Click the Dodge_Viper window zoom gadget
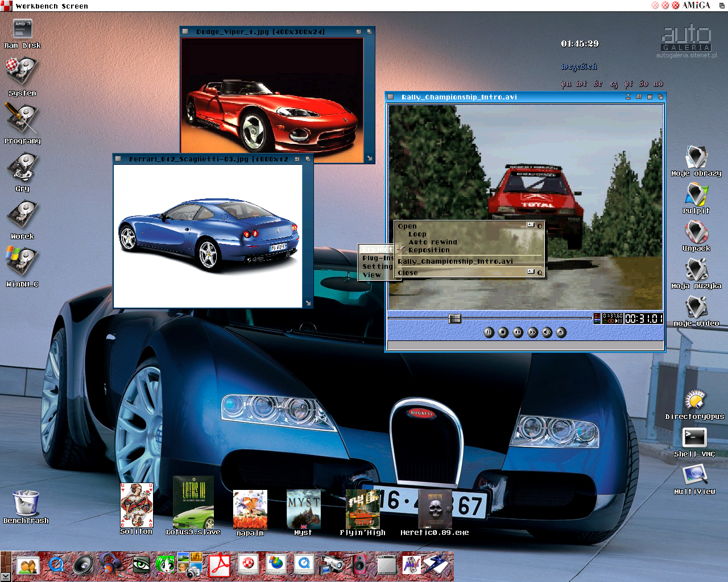This screenshot has height=582, width=728. 358,32
